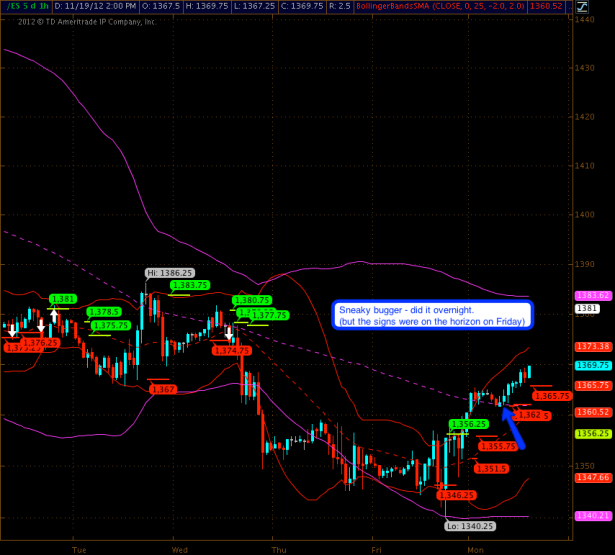Click the Wed label on the time axis

(180, 549)
